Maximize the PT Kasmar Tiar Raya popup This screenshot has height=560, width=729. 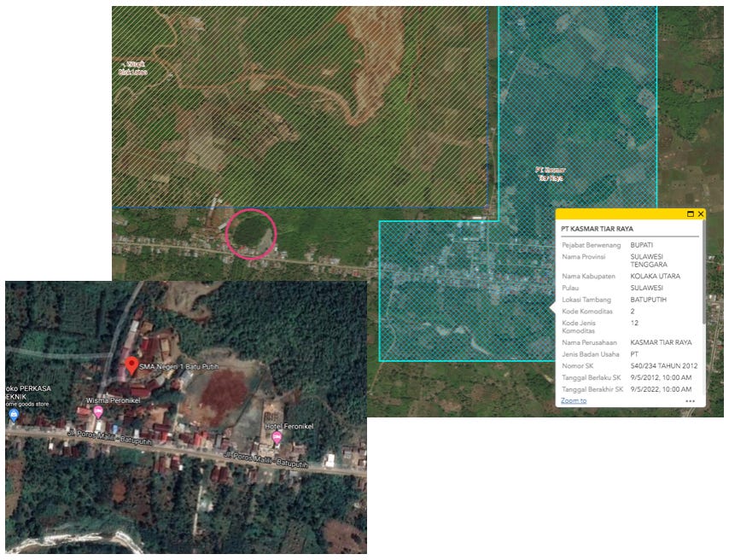click(690, 213)
